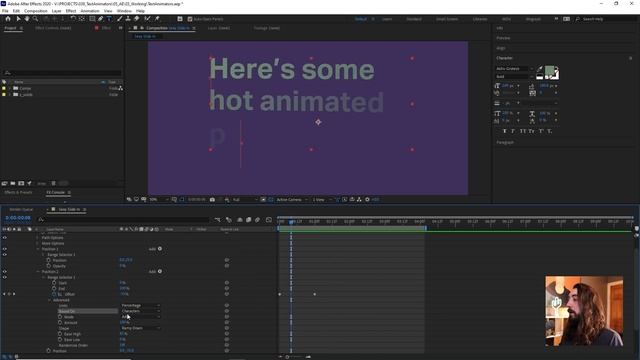Toggle the Offset property stopwatch

54,294
